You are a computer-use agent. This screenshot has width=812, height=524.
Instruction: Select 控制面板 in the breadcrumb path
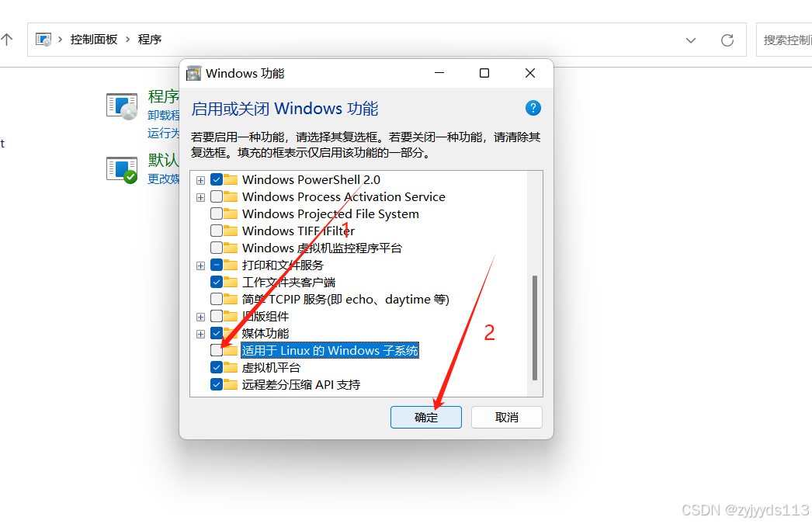click(x=94, y=40)
